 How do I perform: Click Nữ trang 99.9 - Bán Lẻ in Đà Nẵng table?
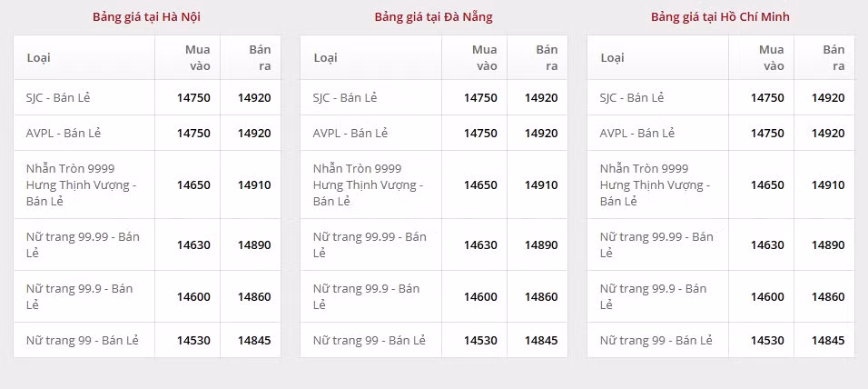point(367,296)
